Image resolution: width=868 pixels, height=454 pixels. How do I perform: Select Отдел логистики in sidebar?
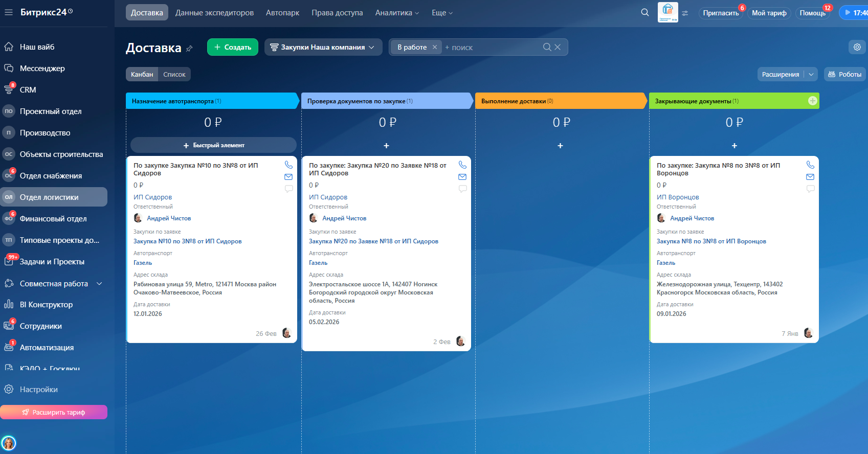tap(54, 197)
